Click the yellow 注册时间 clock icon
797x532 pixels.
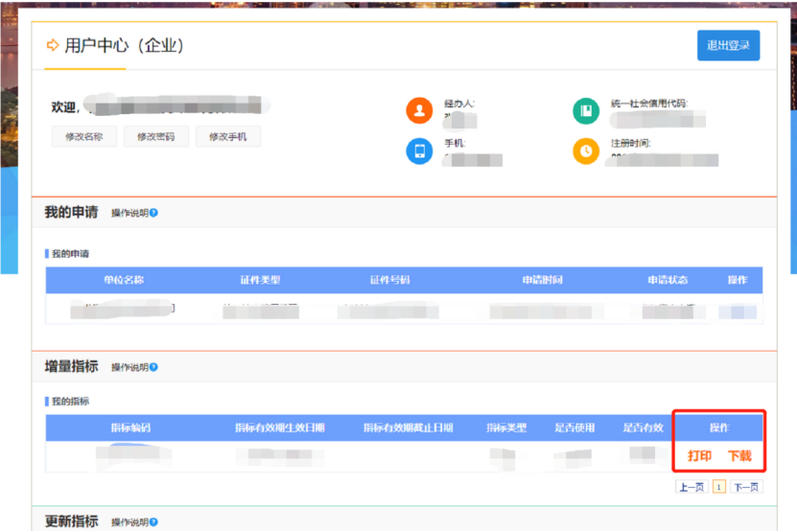586,150
